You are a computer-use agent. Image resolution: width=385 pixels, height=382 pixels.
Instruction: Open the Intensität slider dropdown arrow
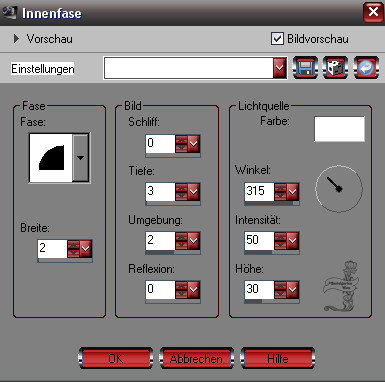click(x=292, y=240)
